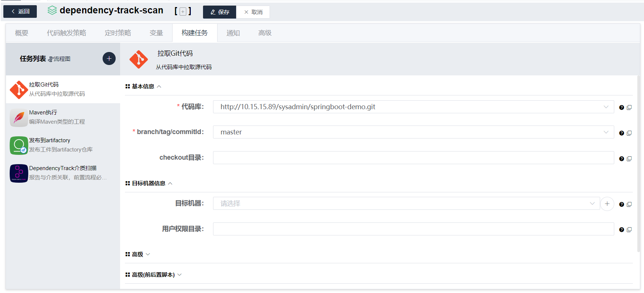Viewport: 644px width, 293px height.
Task: Select the 发布到artifactory task icon
Action: (19, 145)
